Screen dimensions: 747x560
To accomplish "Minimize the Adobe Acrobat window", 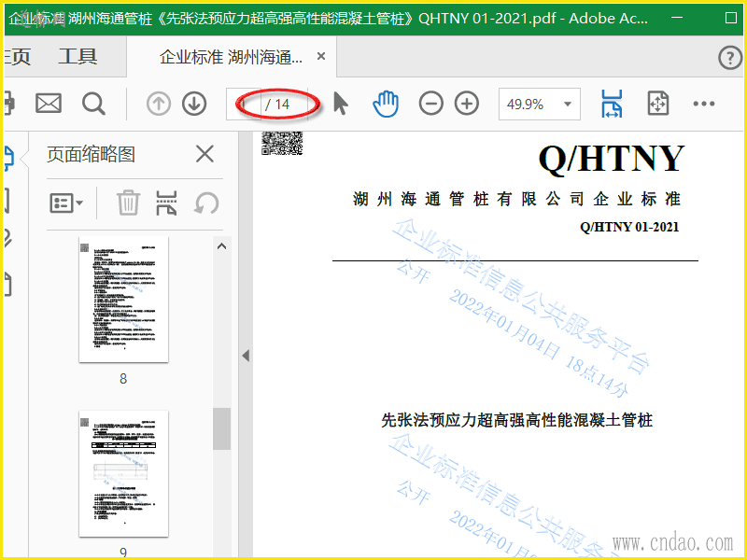I will [x=676, y=18].
